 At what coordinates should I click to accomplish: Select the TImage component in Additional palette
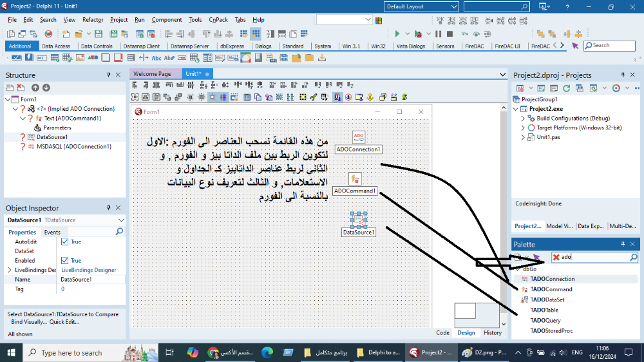coord(80,58)
